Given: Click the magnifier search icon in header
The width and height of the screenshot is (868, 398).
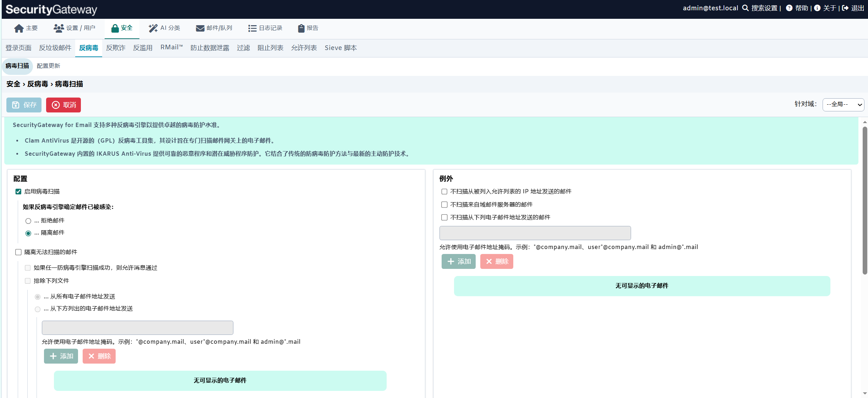Looking at the screenshot, I should [746, 8].
